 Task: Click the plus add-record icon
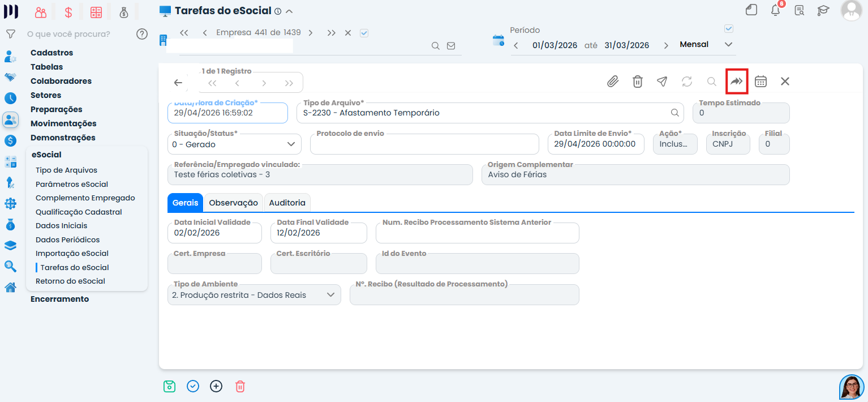216,386
